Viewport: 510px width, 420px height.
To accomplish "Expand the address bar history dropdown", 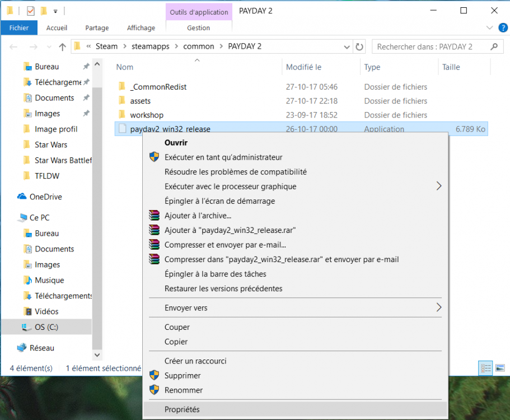I will [346, 46].
